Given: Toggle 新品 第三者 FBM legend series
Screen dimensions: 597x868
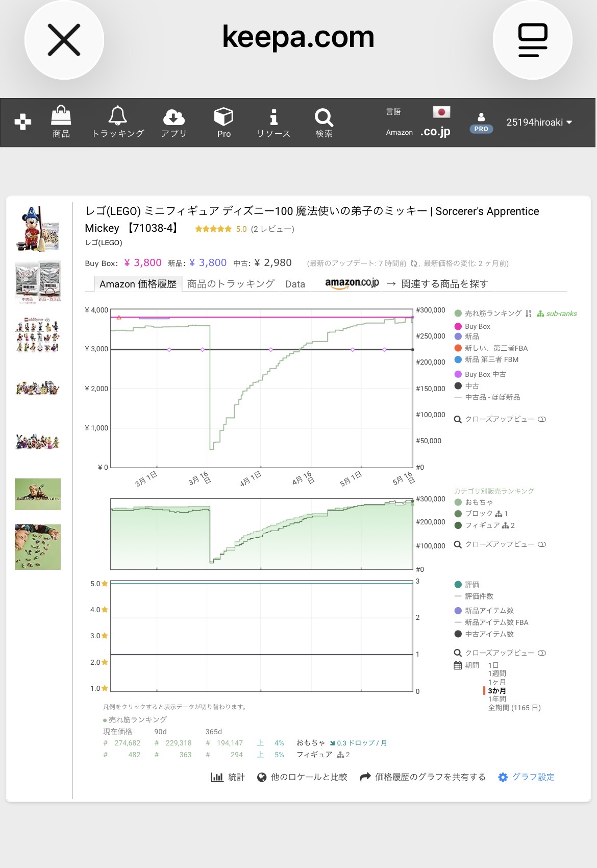Looking at the screenshot, I should (486, 359).
